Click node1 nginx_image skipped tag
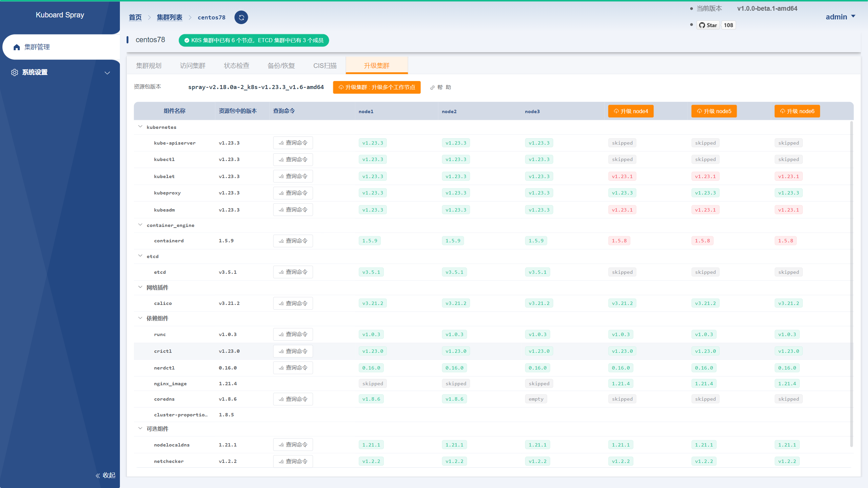Screen dimensions: 868x488 [x=373, y=384]
